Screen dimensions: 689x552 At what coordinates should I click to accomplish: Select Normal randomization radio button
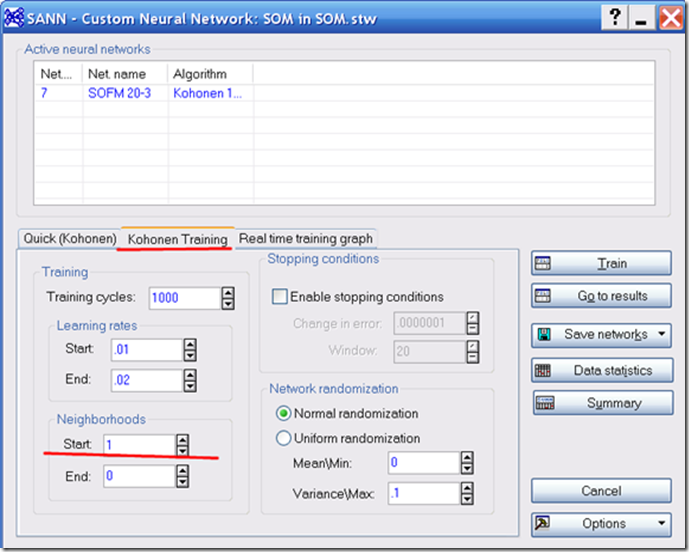283,414
